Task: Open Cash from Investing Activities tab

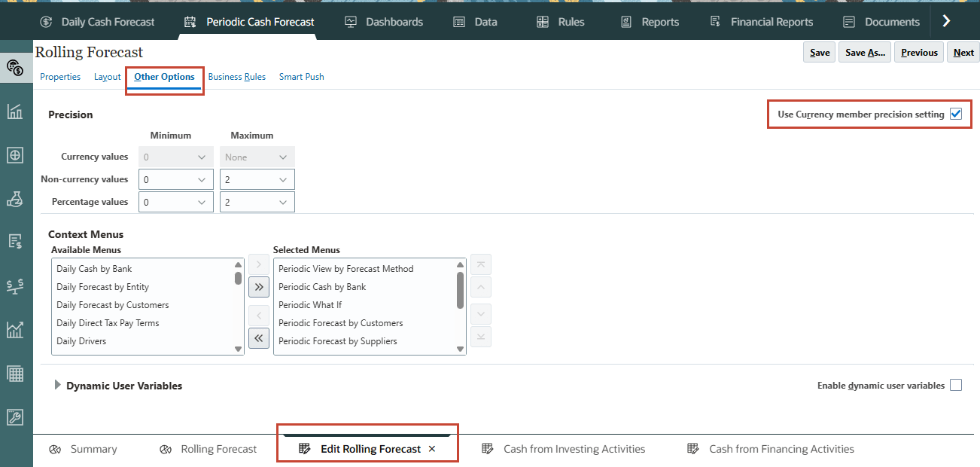Action: (x=564, y=449)
